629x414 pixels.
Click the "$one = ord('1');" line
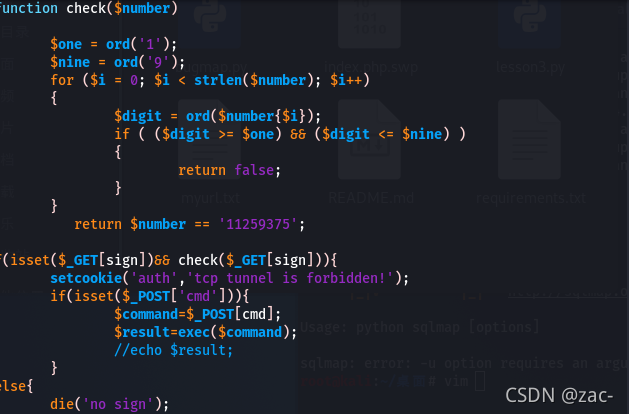pyautogui.click(x=114, y=44)
